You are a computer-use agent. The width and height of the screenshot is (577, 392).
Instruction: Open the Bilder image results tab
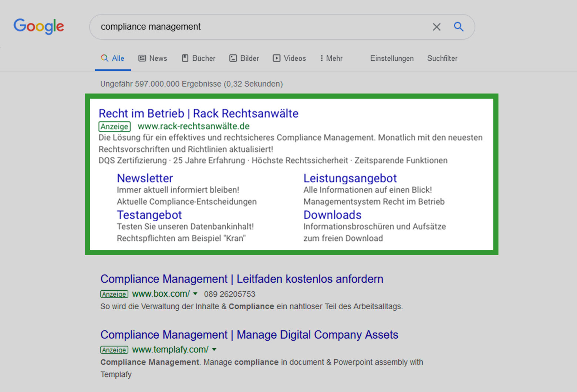(244, 58)
